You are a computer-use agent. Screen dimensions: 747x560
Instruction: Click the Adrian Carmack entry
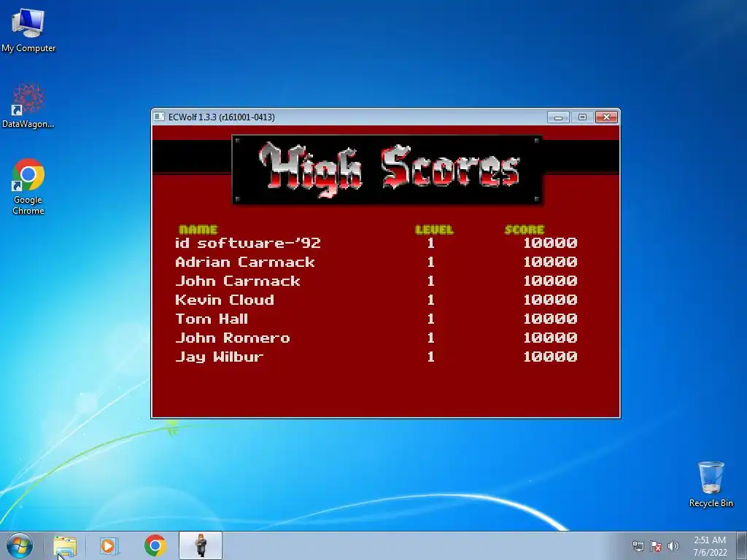click(245, 262)
